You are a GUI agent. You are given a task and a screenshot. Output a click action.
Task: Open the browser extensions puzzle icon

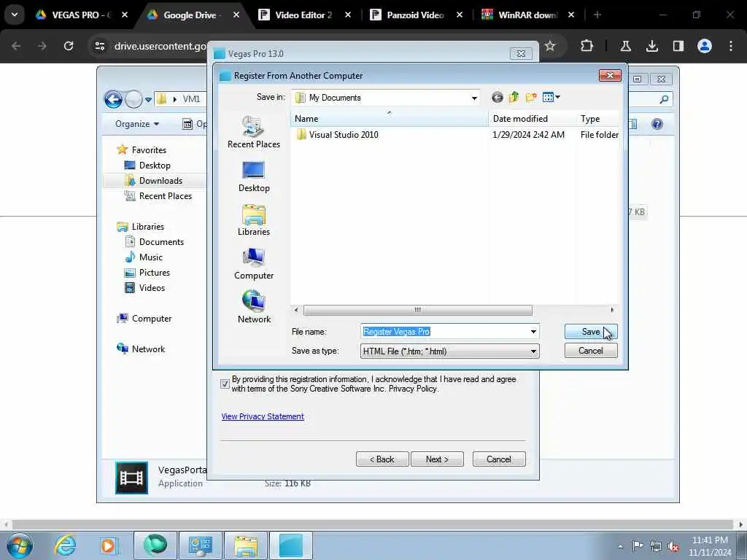(587, 46)
